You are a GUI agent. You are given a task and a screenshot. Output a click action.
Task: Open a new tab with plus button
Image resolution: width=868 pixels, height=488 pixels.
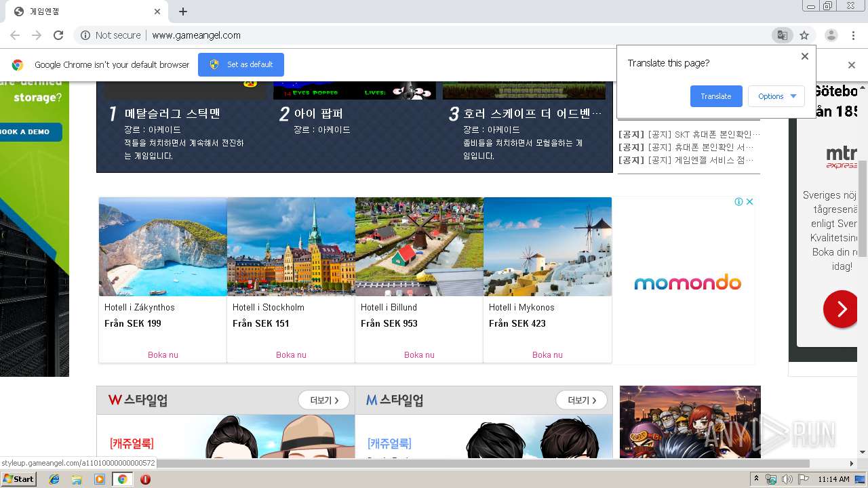point(183,12)
